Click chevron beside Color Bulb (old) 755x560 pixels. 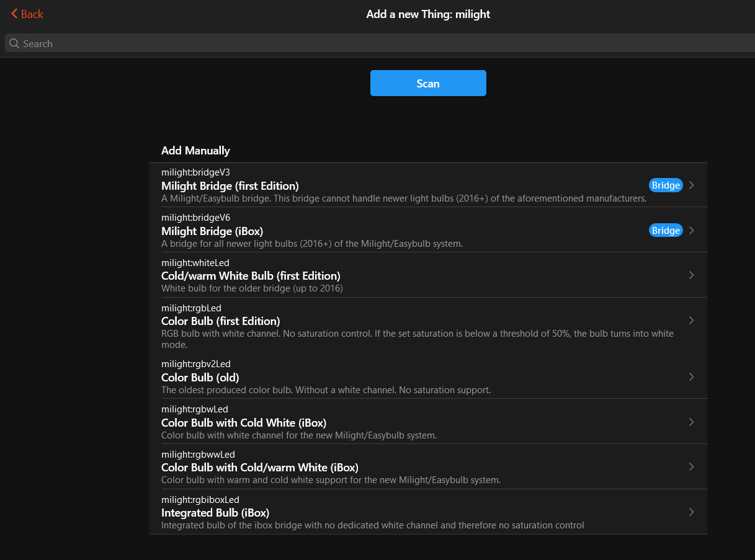coord(692,377)
